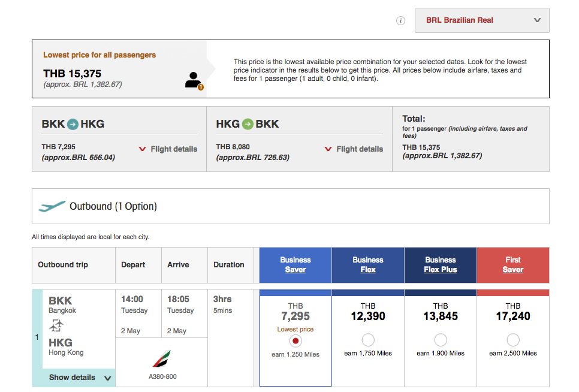579x392 pixels.
Task: Click the Emirates airline logo
Action: pyautogui.click(x=161, y=359)
